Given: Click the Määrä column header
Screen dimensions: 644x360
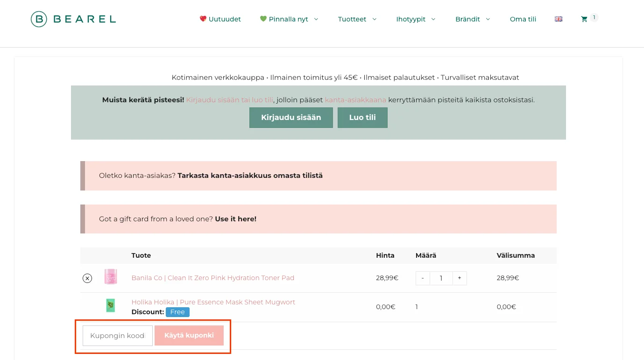Looking at the screenshot, I should (x=426, y=255).
